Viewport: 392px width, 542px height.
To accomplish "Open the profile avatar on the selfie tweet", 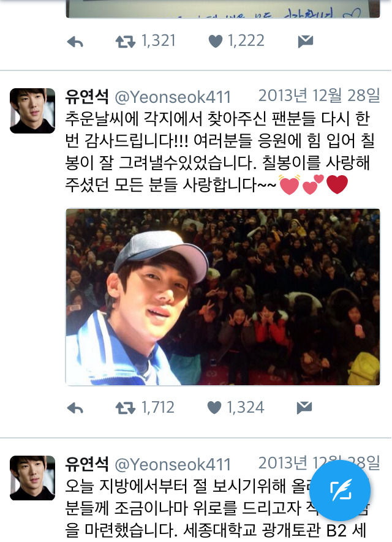I will tap(32, 111).
